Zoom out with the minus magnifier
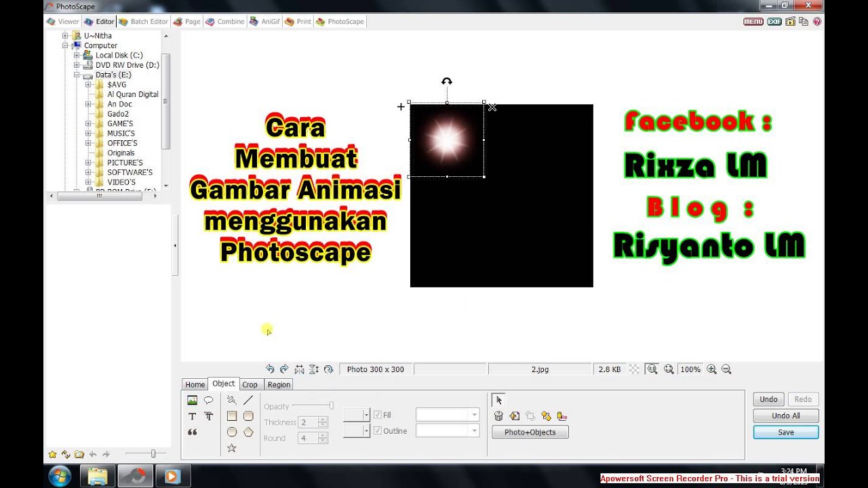Screen dimensions: 868x488 pyautogui.click(x=726, y=369)
